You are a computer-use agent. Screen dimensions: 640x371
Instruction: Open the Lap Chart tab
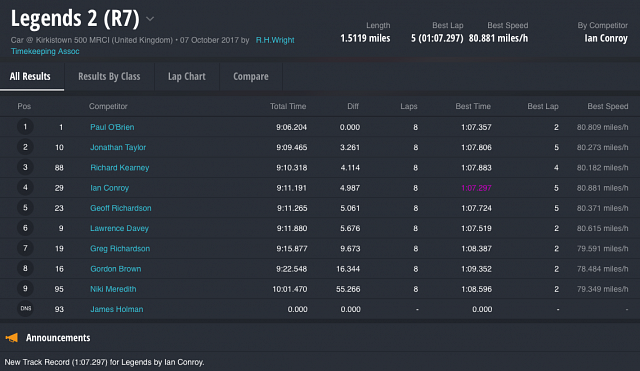(187, 76)
